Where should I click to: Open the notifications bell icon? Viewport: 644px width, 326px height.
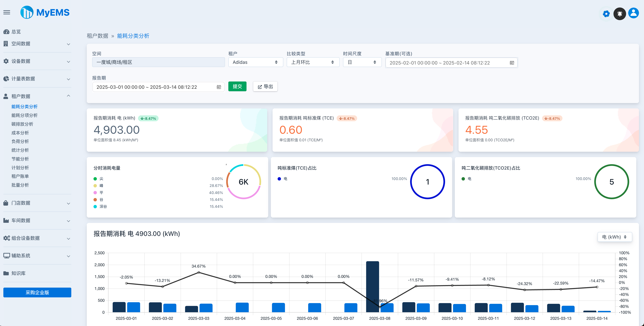point(620,14)
